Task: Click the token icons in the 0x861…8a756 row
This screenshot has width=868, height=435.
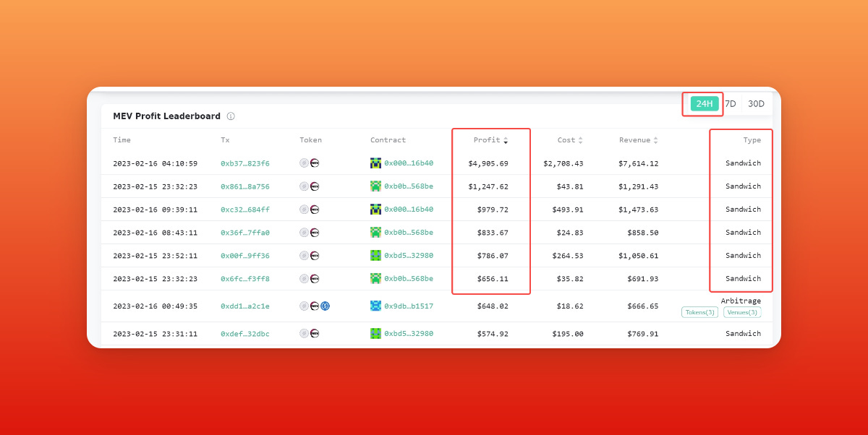Action: point(310,186)
